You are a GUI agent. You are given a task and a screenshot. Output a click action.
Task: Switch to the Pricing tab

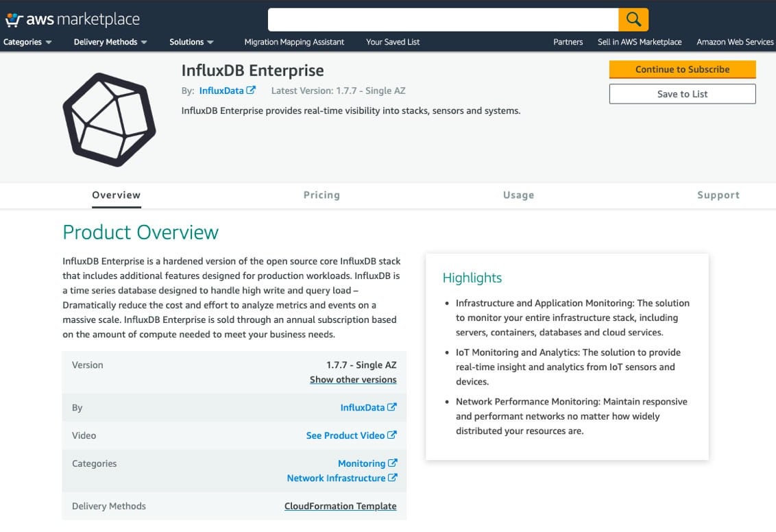[322, 195]
